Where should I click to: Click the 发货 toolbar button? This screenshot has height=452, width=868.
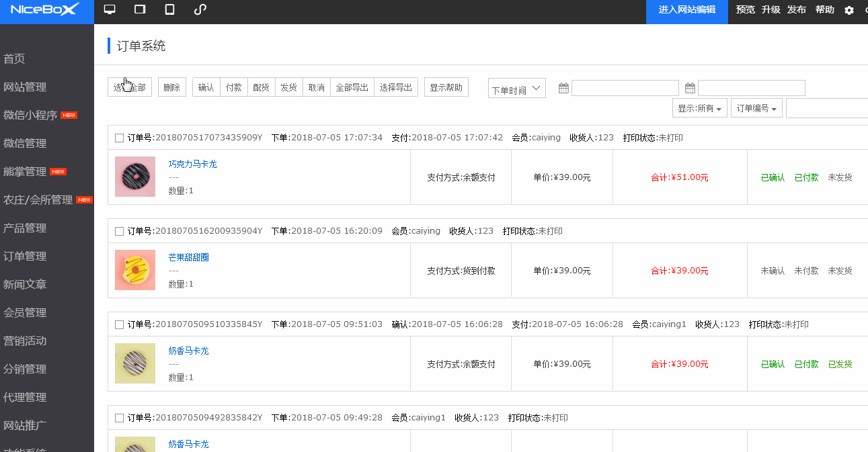289,87
